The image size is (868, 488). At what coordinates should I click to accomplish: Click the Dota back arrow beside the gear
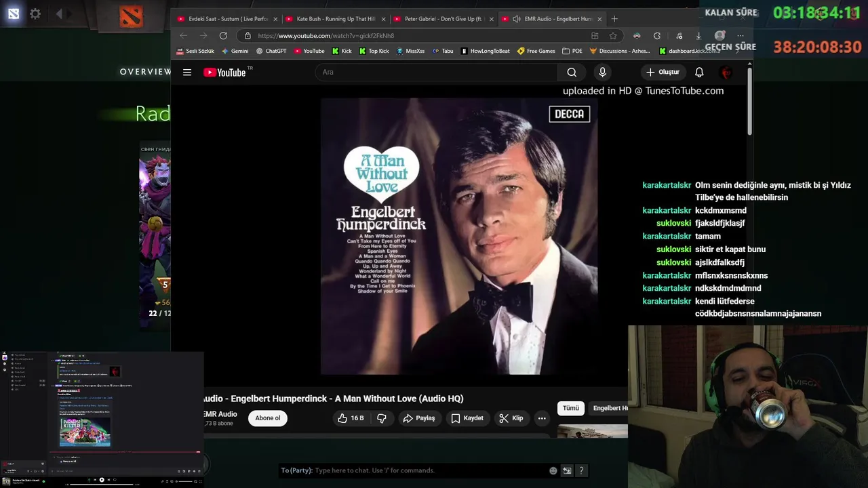59,14
